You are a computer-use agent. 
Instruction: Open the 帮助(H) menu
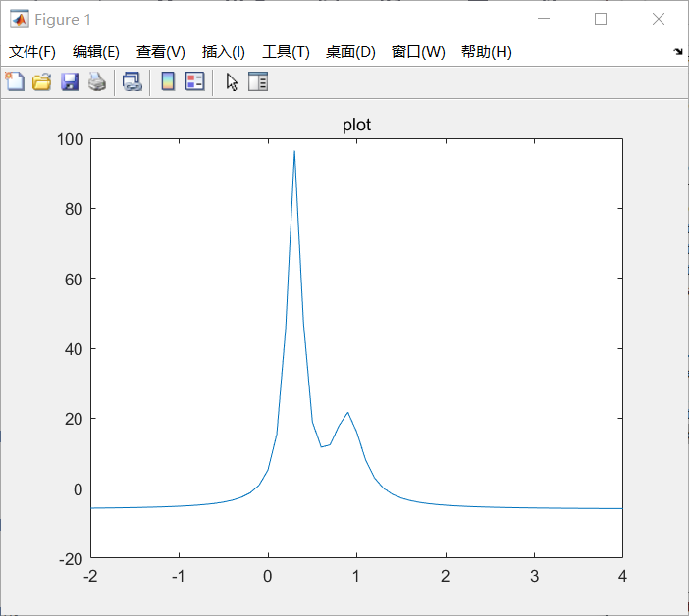pyautogui.click(x=487, y=52)
